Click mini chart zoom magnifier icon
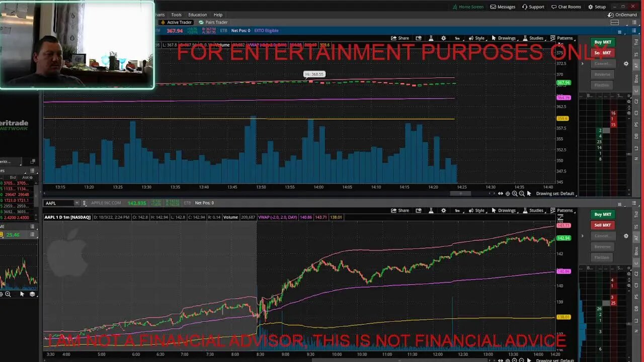Viewport: 644px width, 362px height. 8,295
